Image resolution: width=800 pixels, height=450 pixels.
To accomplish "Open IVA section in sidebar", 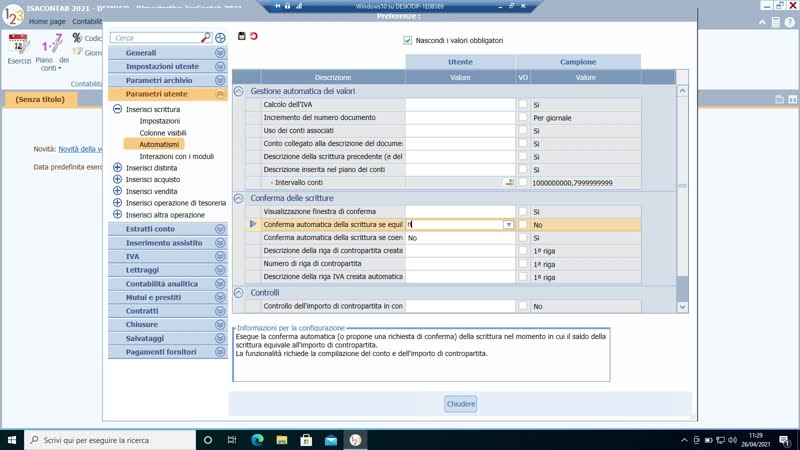I will point(168,256).
